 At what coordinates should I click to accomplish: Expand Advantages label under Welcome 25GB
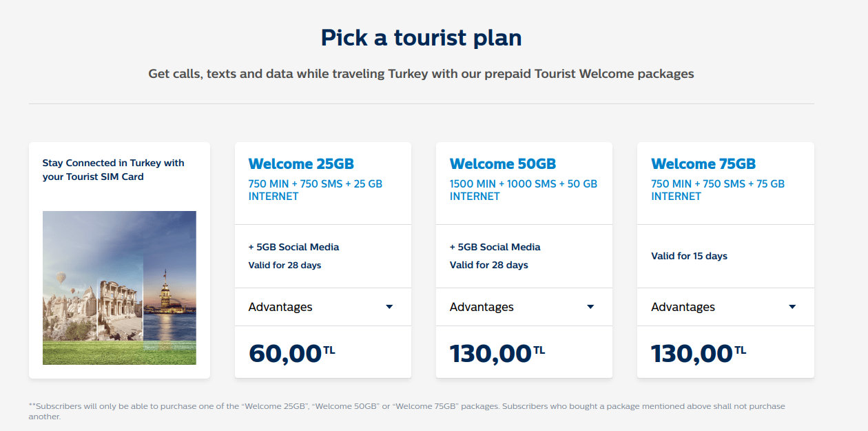pos(280,307)
